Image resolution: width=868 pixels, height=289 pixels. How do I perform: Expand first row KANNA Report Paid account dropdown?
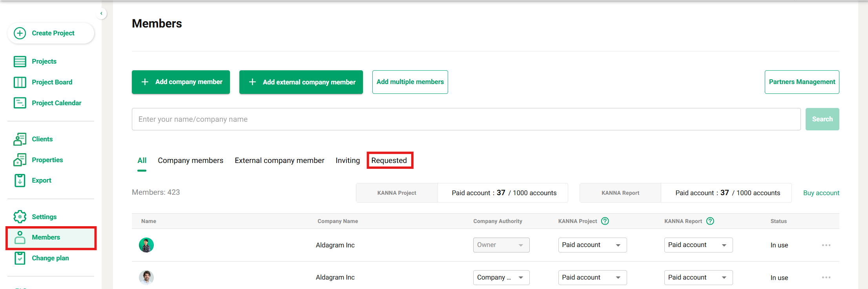tap(698, 245)
